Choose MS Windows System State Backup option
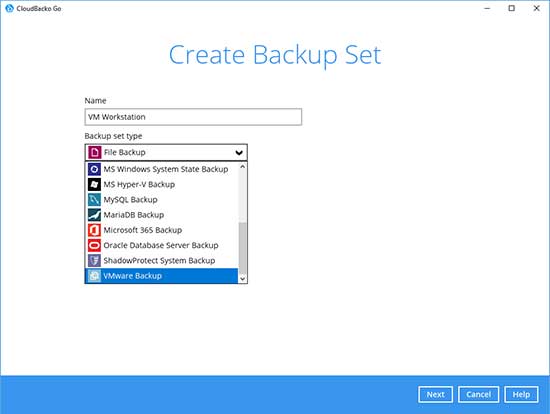This screenshot has height=414, width=550. tap(162, 169)
